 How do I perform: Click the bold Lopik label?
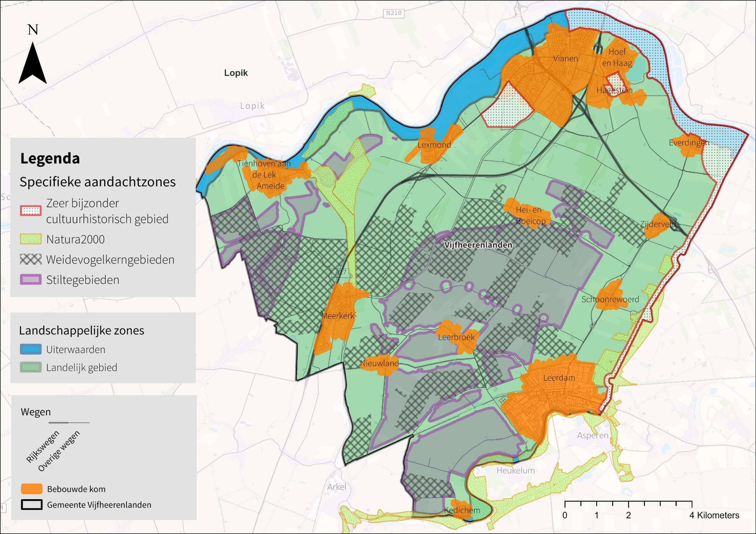coord(236,73)
